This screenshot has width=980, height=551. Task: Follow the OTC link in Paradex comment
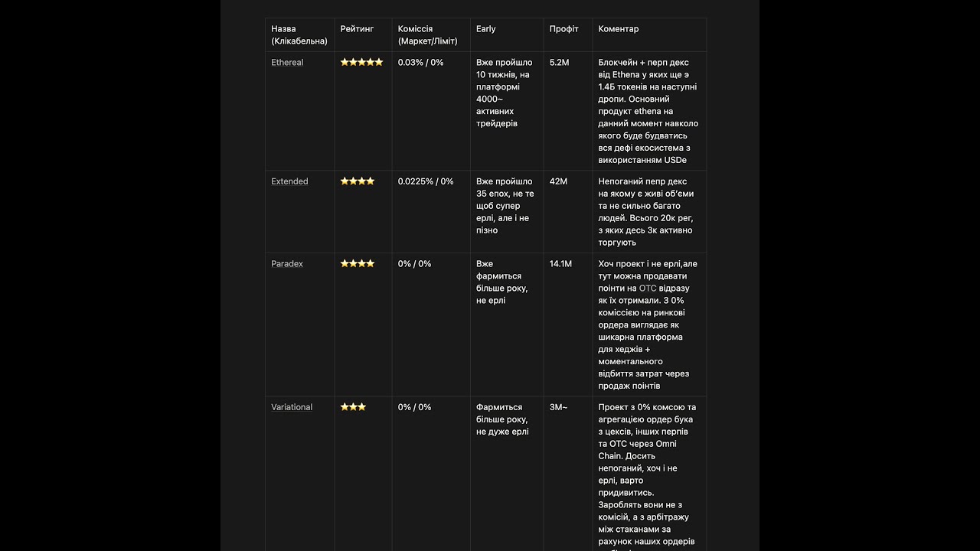tap(648, 289)
